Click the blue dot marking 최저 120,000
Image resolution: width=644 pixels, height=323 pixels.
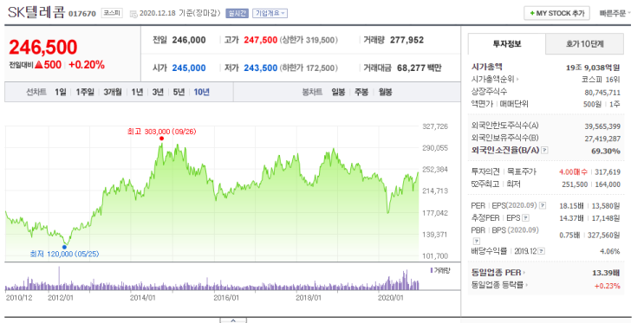click(64, 247)
